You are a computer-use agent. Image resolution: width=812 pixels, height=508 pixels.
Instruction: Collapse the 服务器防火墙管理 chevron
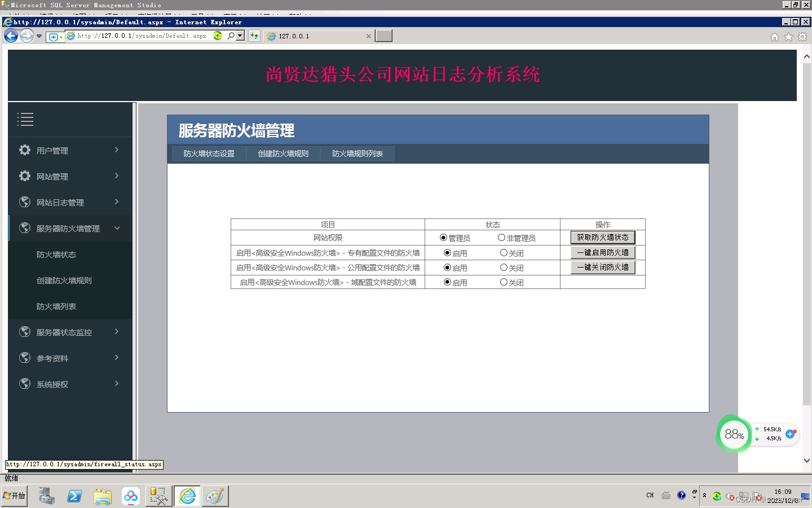[117, 228]
